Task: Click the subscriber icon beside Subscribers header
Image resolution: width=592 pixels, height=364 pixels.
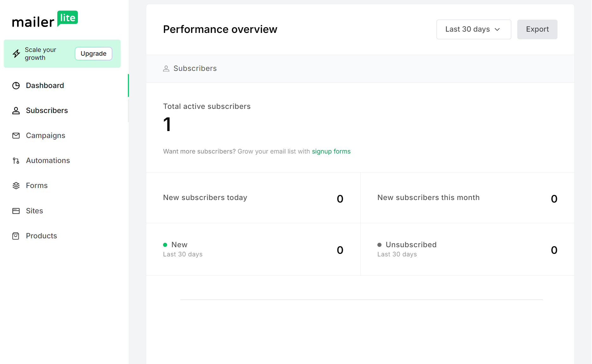Action: (x=166, y=68)
